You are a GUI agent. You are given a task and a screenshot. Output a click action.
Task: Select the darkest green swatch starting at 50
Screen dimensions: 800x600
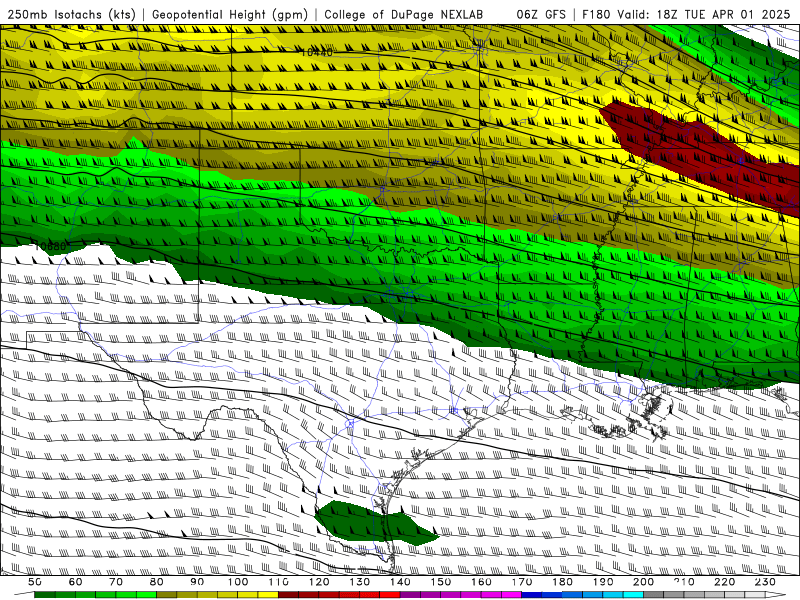(44, 595)
